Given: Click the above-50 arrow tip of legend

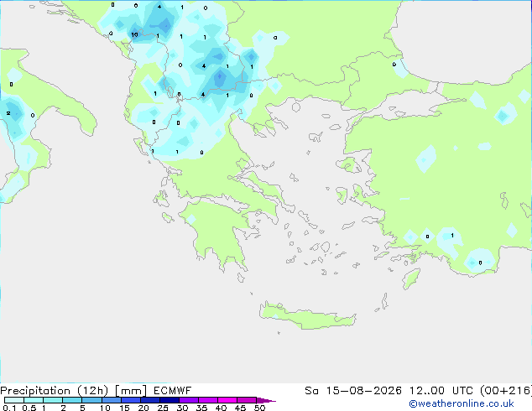Looking at the screenshot, I should point(266,401).
